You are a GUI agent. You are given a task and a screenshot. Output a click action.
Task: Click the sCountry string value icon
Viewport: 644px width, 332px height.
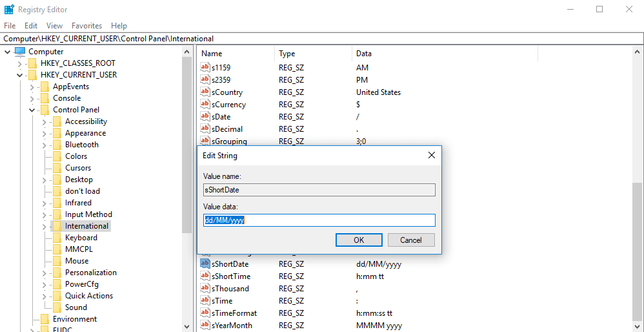coord(205,92)
